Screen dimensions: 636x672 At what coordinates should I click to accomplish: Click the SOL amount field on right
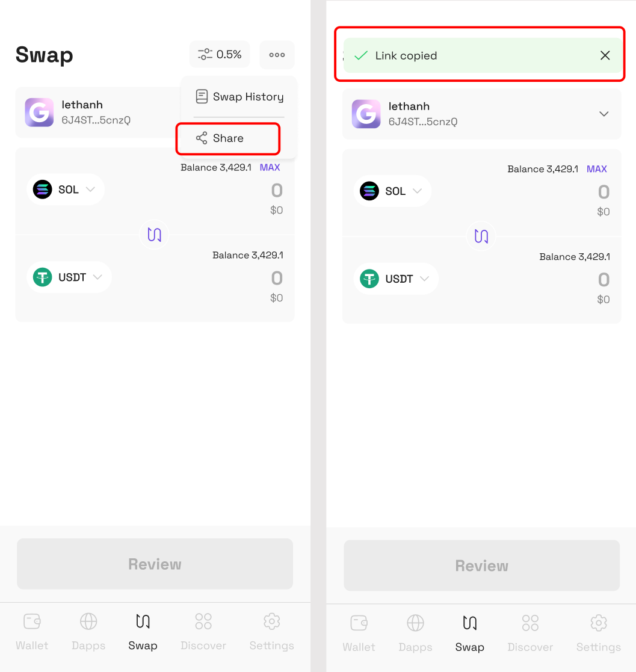[x=604, y=192]
